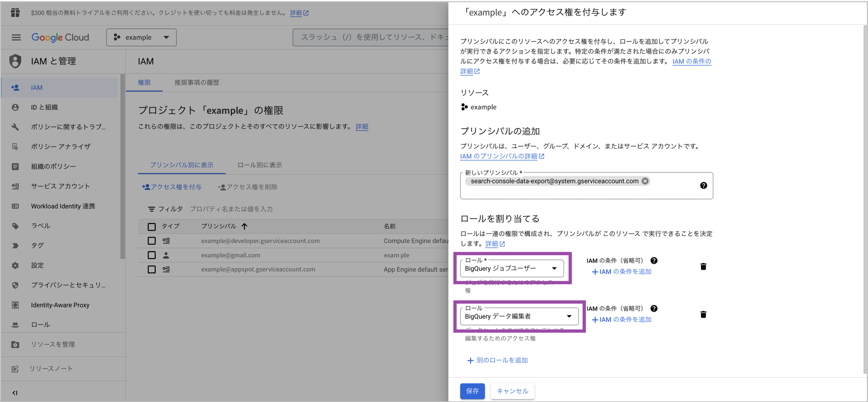Click the 新しいプリンシパル input field
Screen dimensions: 868x402
(587, 186)
